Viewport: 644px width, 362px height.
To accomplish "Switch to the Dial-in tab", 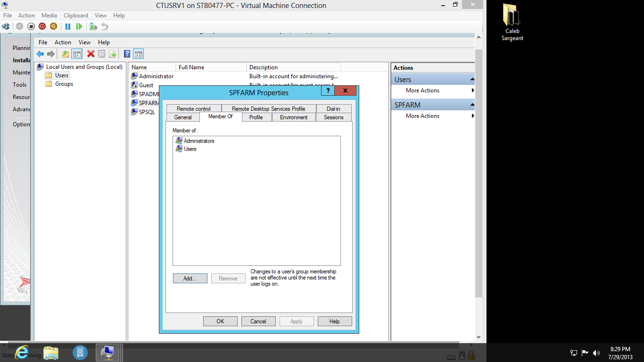I will click(x=333, y=109).
